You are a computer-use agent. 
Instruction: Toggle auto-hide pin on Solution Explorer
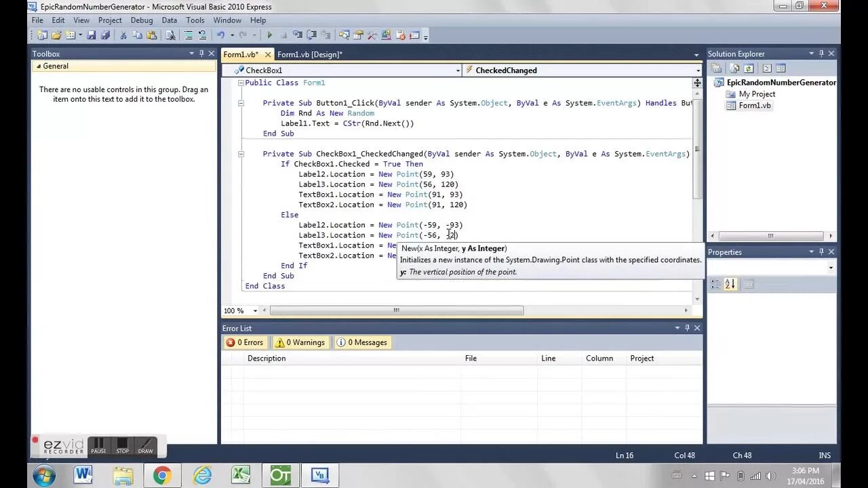point(821,54)
